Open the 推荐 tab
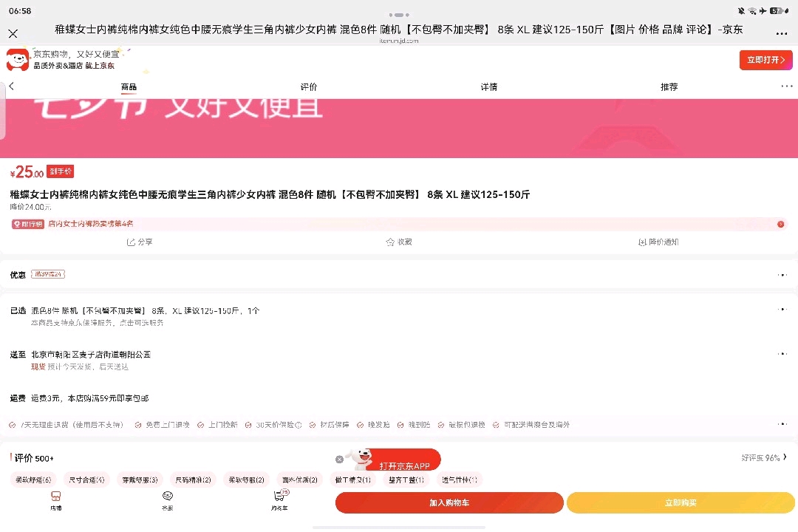The image size is (798, 532). click(x=669, y=87)
